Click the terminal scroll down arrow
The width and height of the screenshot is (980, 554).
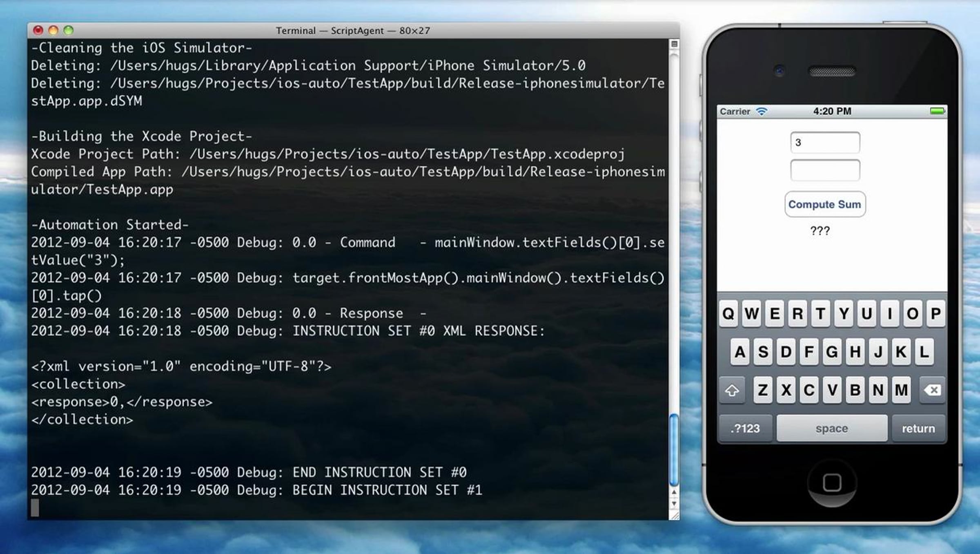pos(674,504)
